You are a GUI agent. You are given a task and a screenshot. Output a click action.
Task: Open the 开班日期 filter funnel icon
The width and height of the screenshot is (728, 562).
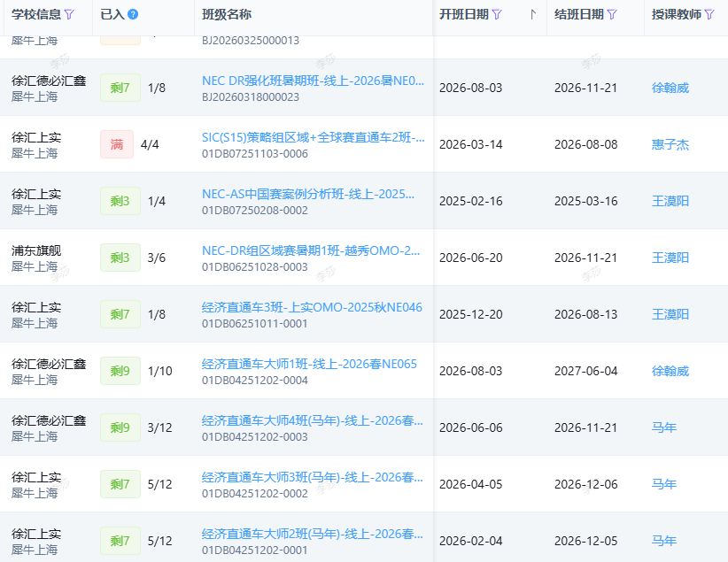497,14
